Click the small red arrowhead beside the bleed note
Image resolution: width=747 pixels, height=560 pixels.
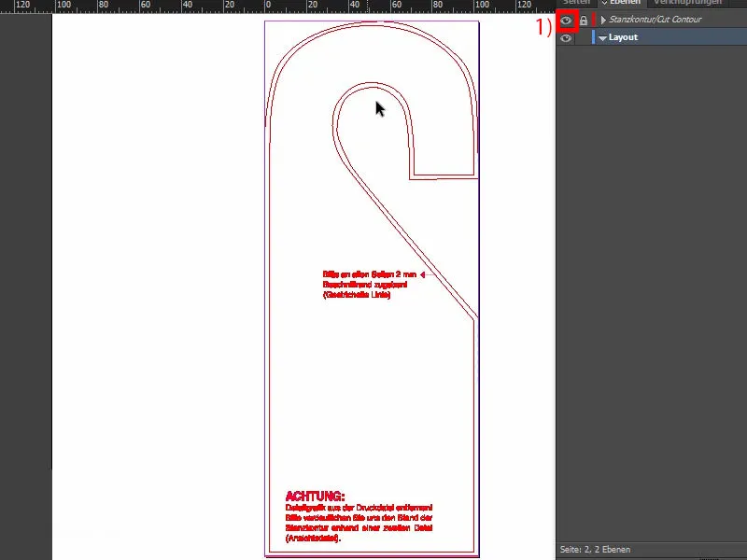[423, 274]
